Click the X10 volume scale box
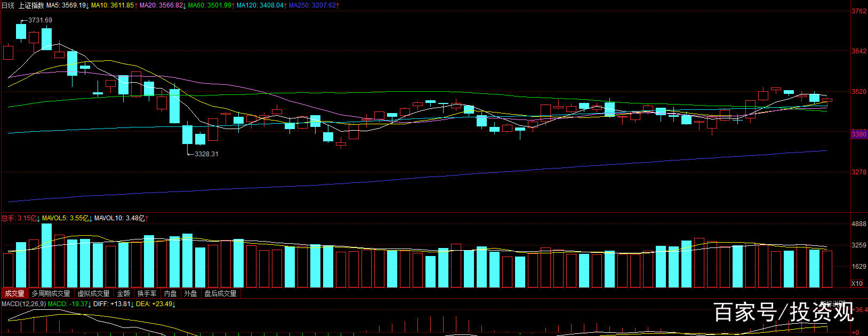Viewport: 868px width, 336px height. point(857,284)
